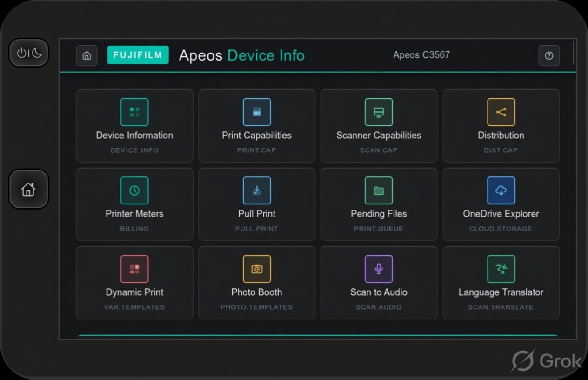Select the Scan to Audio label
588x380 pixels.
[379, 292]
